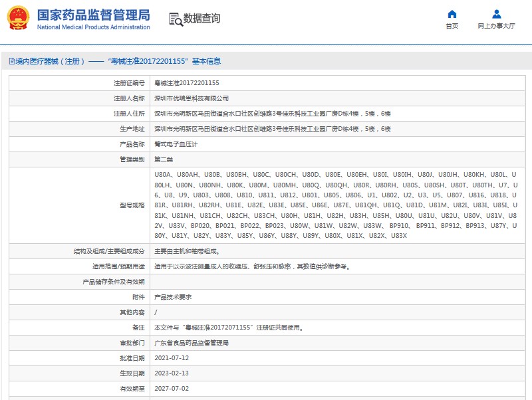Viewport: 532px width, 400px height.
Task: Click the 审批部门 row label
Action: [x=132, y=343]
